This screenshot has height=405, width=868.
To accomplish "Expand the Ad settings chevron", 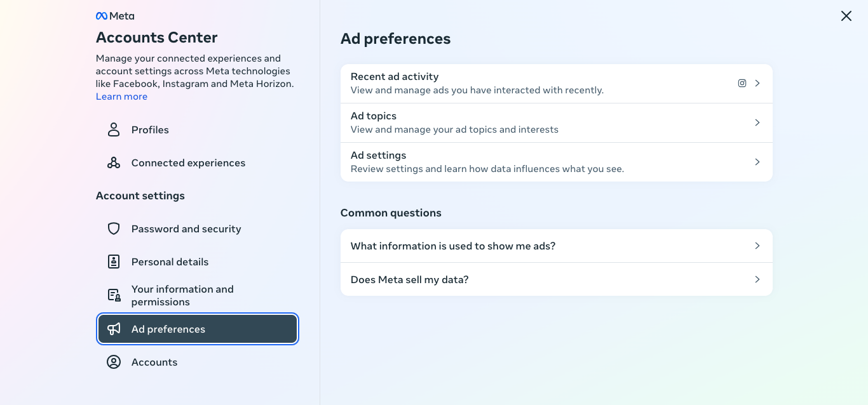I will 757,162.
